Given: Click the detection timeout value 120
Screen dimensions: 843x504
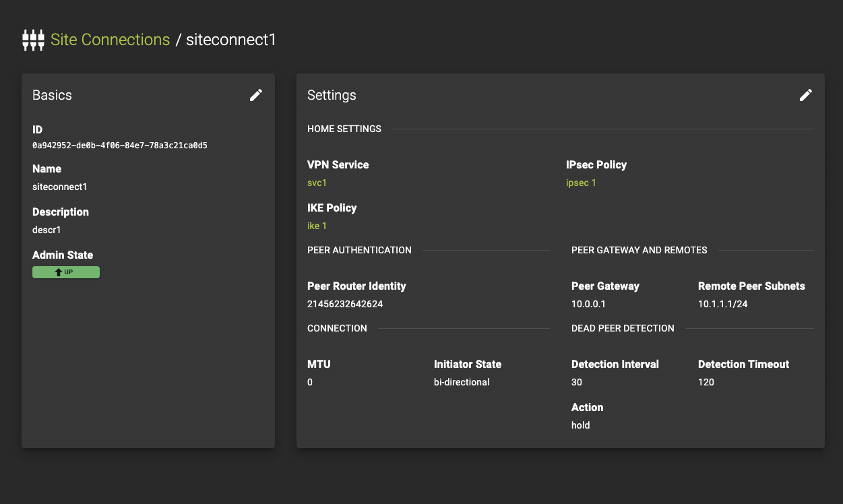Looking at the screenshot, I should coord(706,382).
